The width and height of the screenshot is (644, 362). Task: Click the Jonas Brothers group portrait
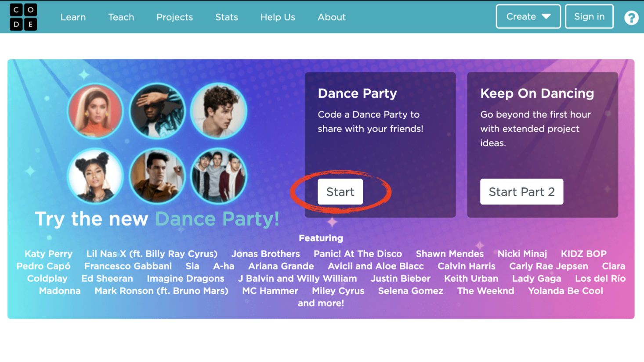(219, 176)
